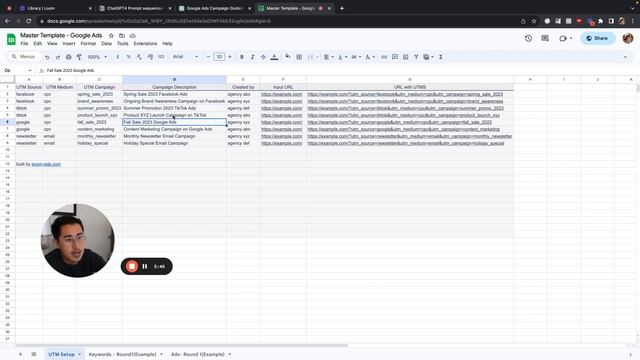Open the borders menu
Viewport: 640px width, 360px height.
pyautogui.click(x=299, y=57)
